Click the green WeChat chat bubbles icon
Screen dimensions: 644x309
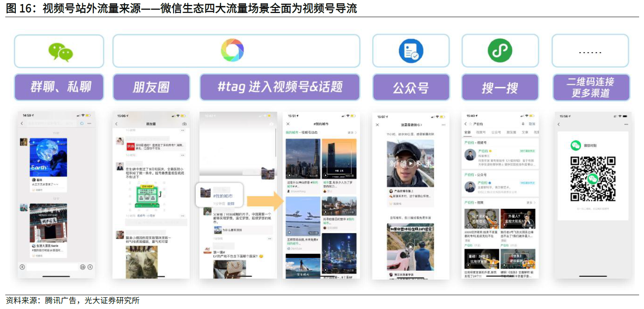click(x=60, y=52)
